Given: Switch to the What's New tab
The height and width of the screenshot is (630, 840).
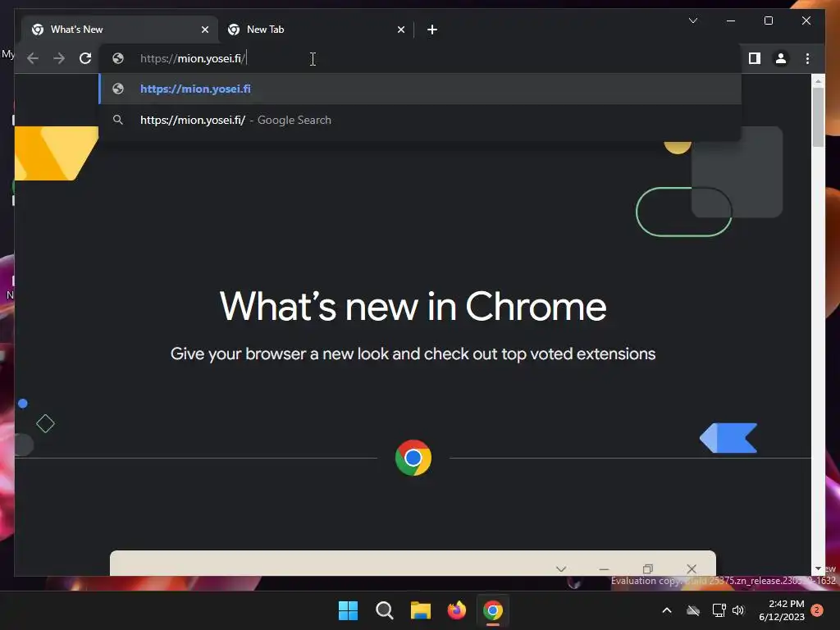Looking at the screenshot, I should click(x=120, y=30).
